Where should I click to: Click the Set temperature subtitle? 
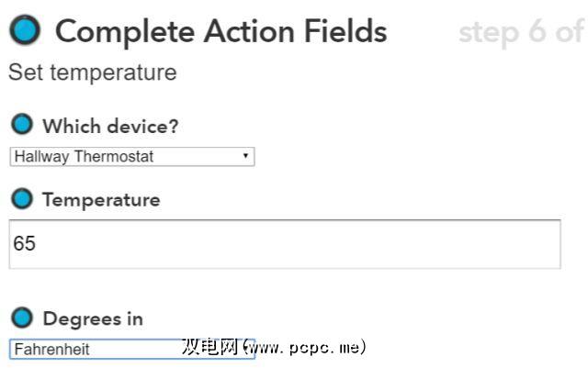pyautogui.click(x=92, y=72)
